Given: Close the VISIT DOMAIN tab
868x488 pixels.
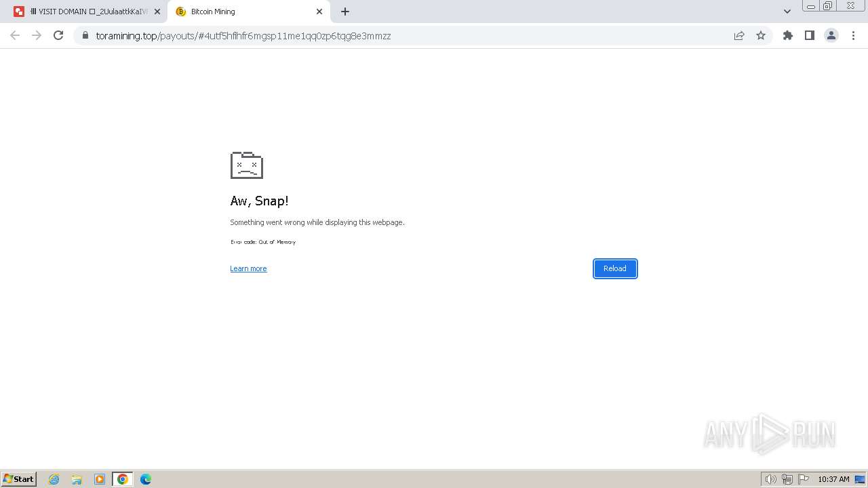Looking at the screenshot, I should coord(157,12).
